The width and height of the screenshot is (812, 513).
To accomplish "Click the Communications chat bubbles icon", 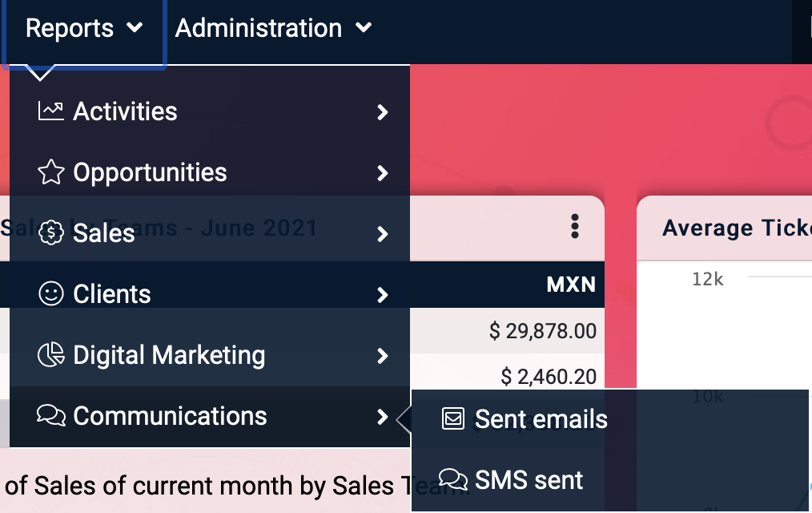I will [50, 415].
